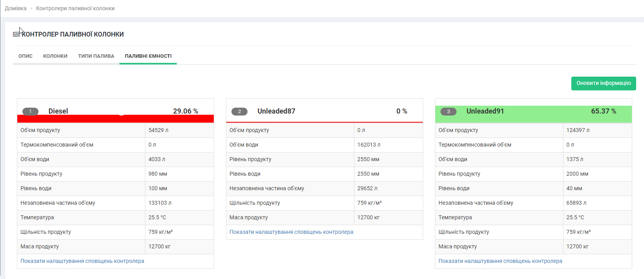Click the Unleaded87 water volume value 162013 л

(x=369, y=145)
